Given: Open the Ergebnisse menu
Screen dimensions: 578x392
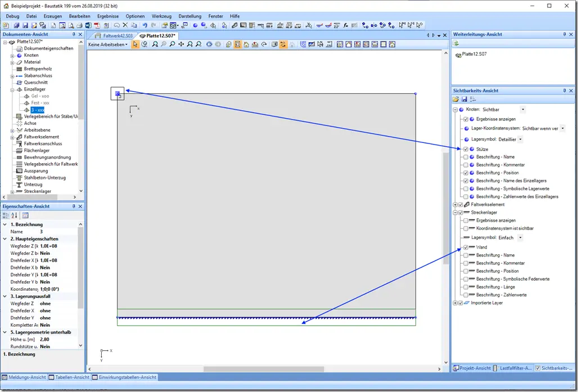Looking at the screenshot, I should [108, 16].
